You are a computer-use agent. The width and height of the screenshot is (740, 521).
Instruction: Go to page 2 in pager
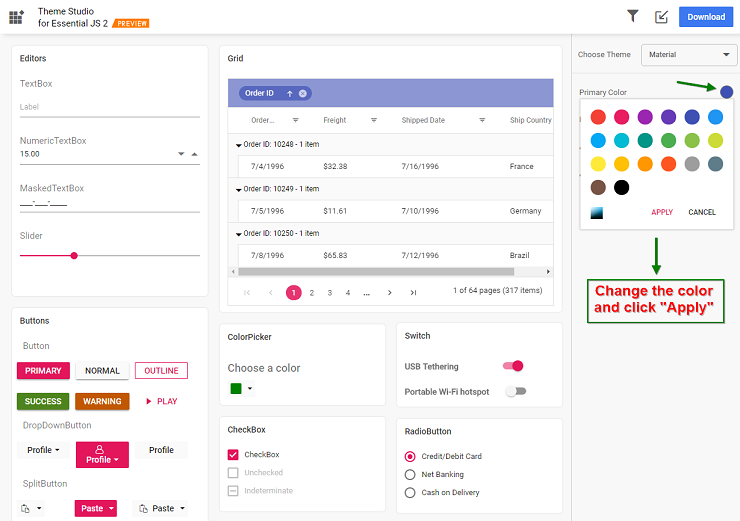click(x=311, y=293)
